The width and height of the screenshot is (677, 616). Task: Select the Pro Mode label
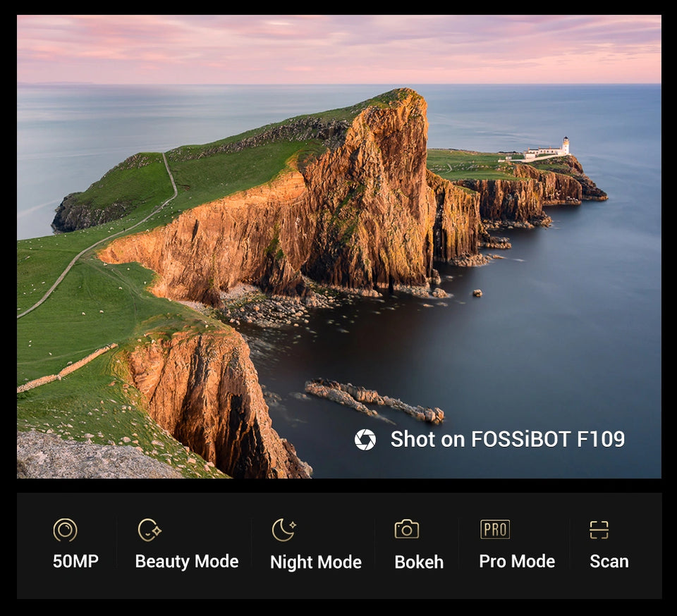516,562
